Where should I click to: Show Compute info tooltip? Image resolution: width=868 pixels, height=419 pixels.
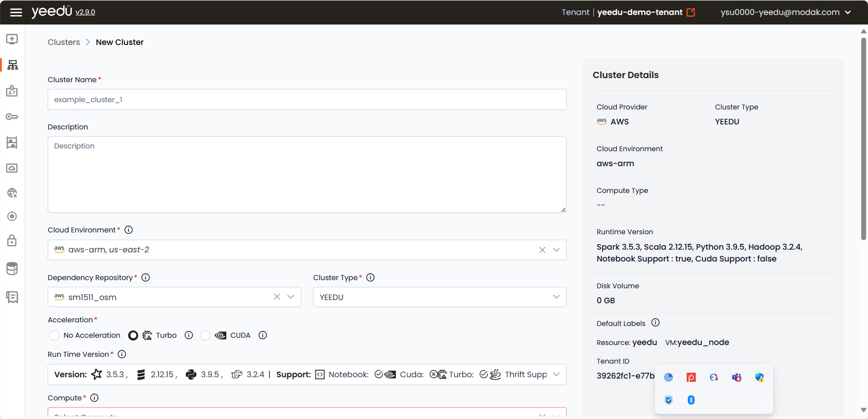coord(94,398)
